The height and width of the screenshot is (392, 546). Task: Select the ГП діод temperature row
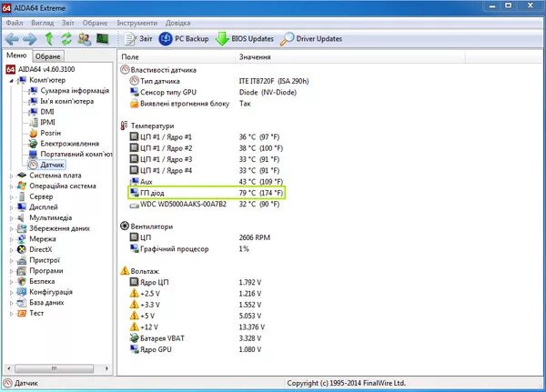click(207, 193)
